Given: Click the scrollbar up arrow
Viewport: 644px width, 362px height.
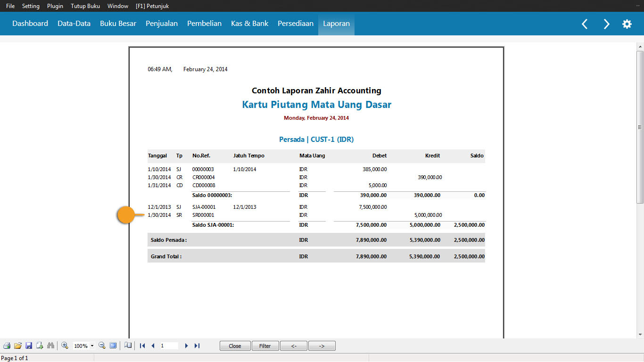Looking at the screenshot, I should coord(640,46).
